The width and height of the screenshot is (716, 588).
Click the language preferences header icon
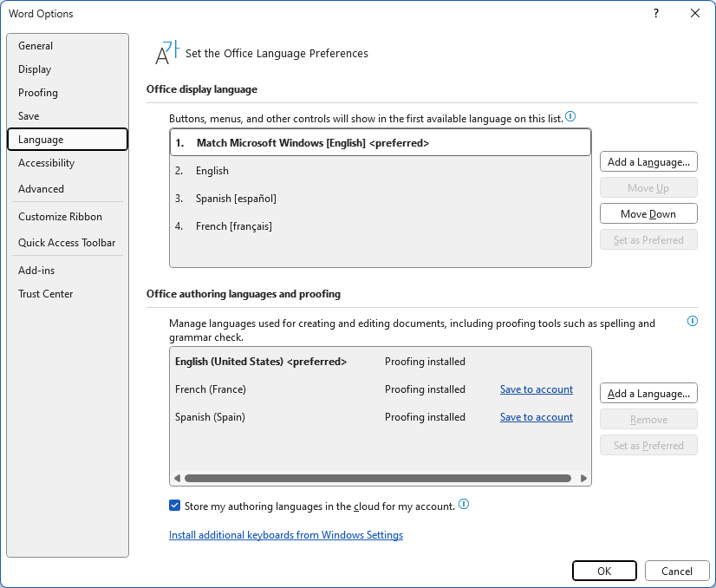(167, 53)
